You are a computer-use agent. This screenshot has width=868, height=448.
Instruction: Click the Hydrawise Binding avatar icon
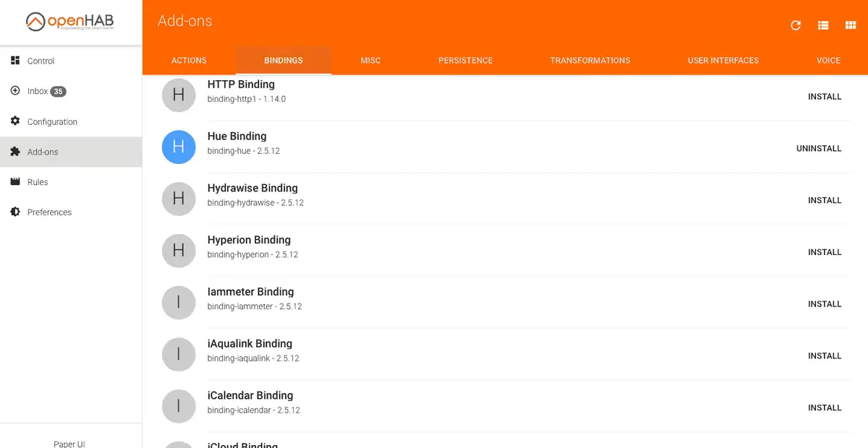[179, 199]
